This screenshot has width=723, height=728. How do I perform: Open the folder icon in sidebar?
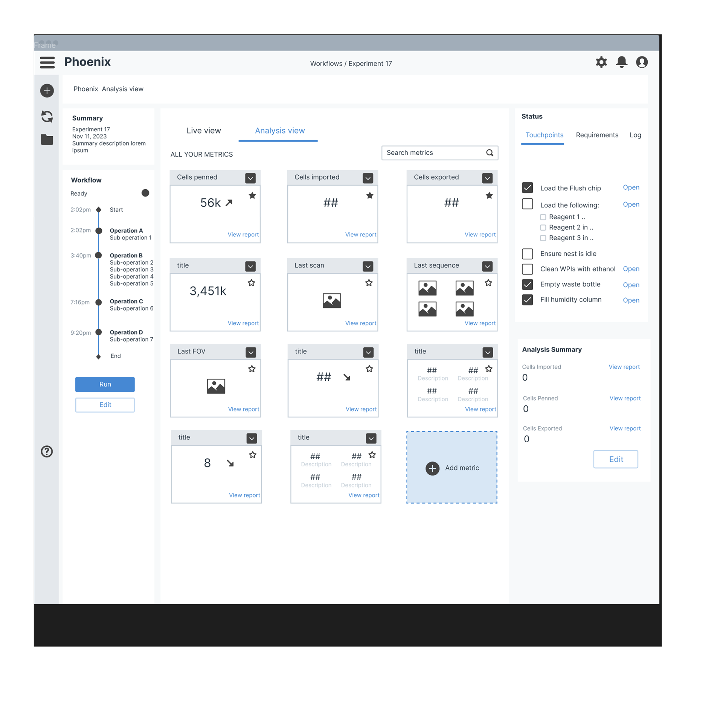tap(47, 140)
